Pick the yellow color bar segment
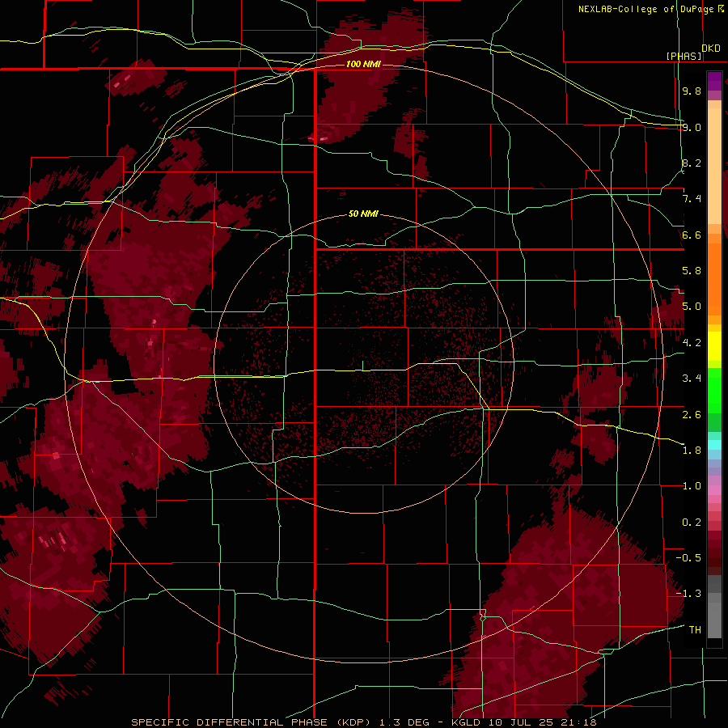Viewport: 728px width, 728px height. click(714, 346)
